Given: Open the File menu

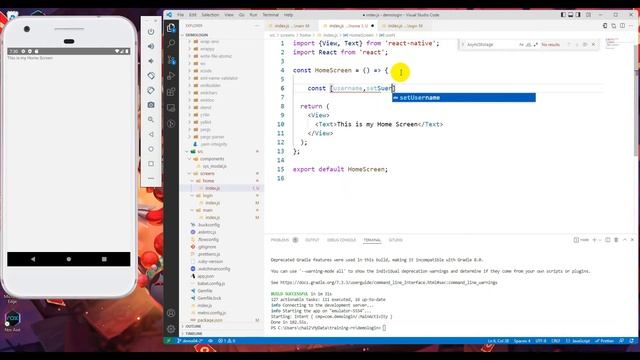Looking at the screenshot, I should [180, 15].
